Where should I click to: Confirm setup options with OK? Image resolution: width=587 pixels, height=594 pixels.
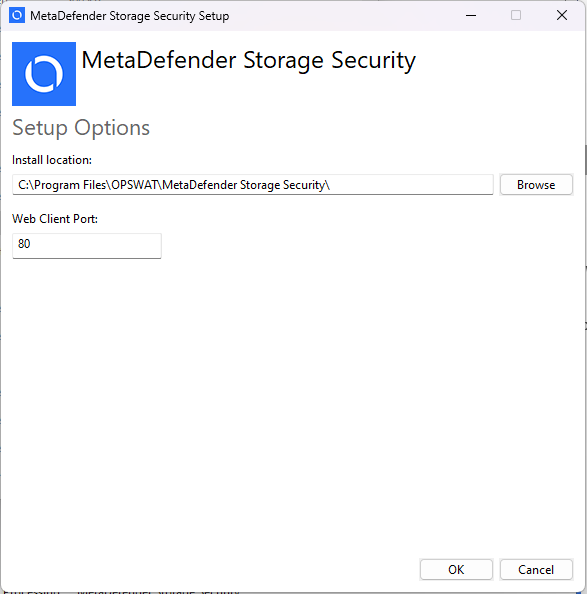click(x=456, y=569)
